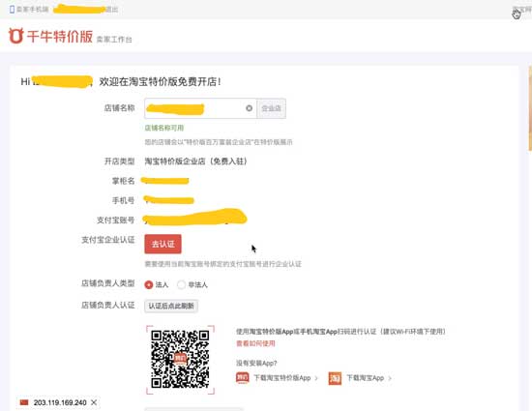
Task: Click the 支付宝企业认证 field label
Action: pos(108,240)
